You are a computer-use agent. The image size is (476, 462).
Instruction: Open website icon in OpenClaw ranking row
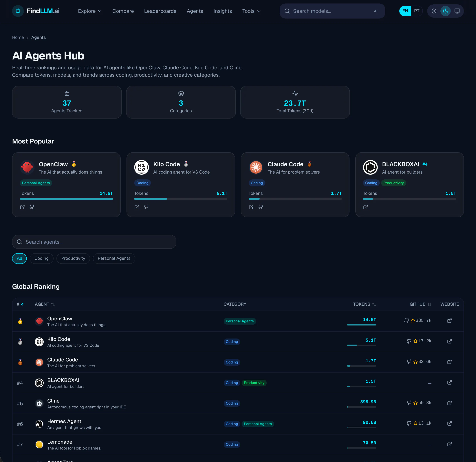[x=450, y=321]
